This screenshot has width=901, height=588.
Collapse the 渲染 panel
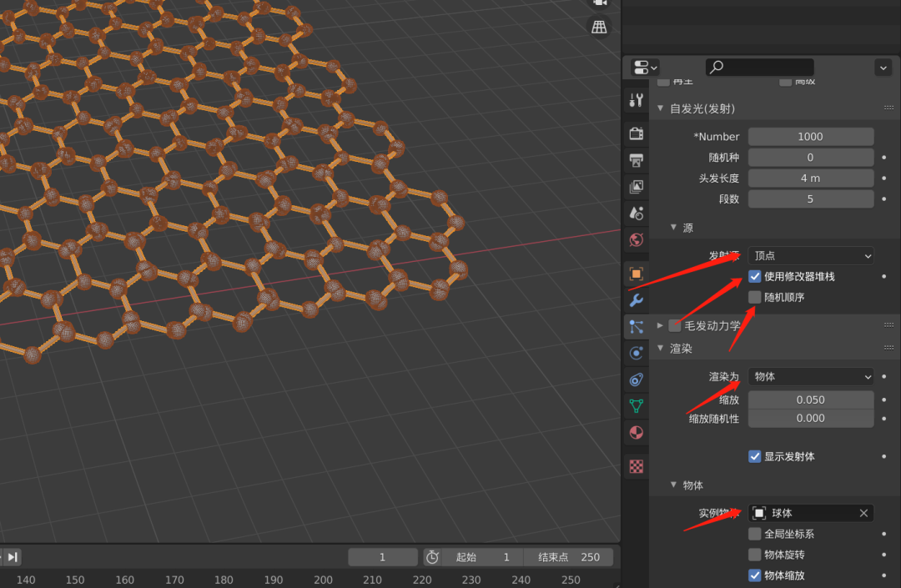[660, 348]
